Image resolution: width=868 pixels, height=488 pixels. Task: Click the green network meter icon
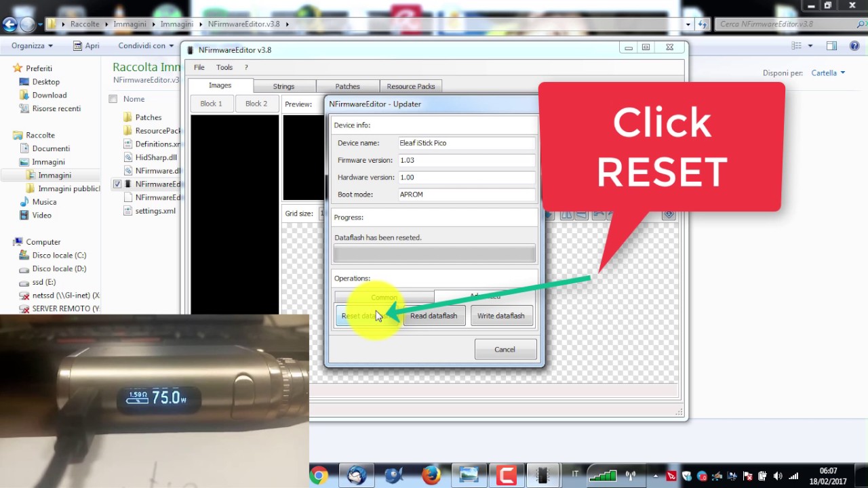[602, 476]
